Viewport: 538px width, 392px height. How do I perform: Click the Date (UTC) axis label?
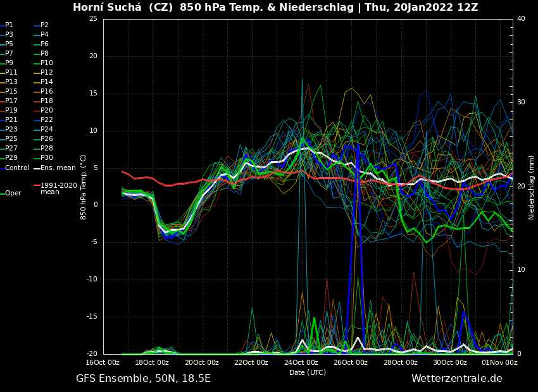click(308, 373)
